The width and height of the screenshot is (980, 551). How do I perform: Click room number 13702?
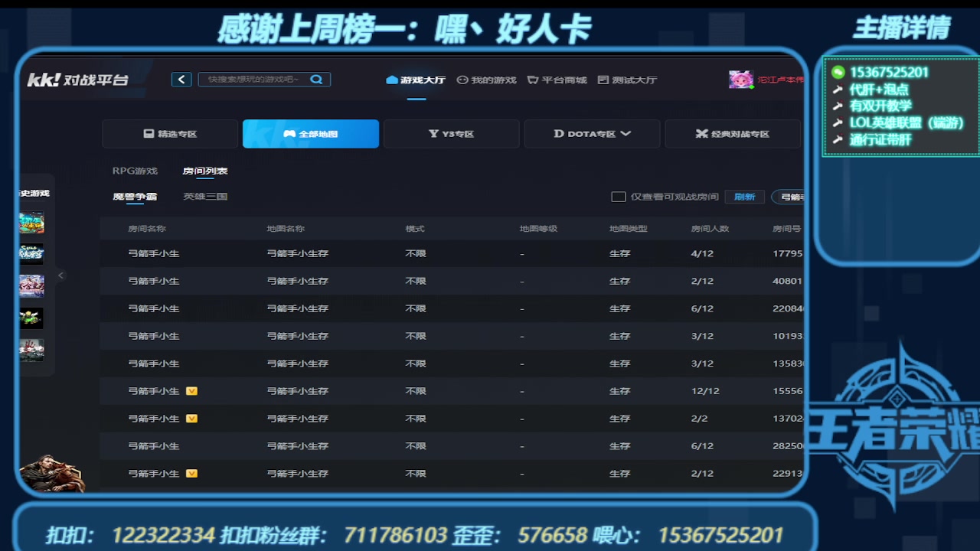coord(788,419)
